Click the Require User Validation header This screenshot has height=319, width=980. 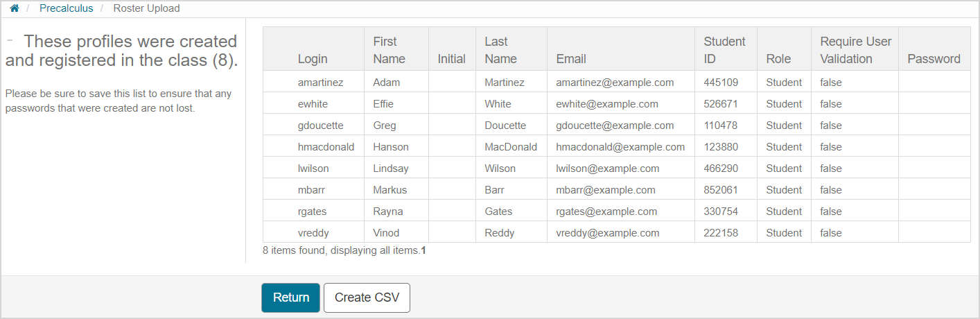pos(855,50)
